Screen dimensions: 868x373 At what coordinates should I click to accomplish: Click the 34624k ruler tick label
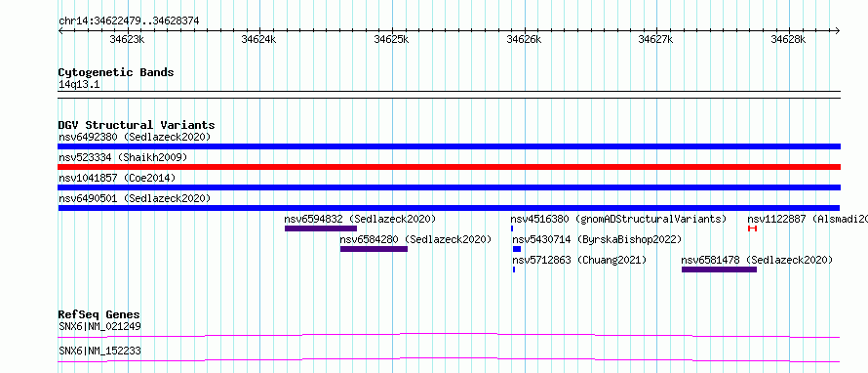click(x=259, y=39)
